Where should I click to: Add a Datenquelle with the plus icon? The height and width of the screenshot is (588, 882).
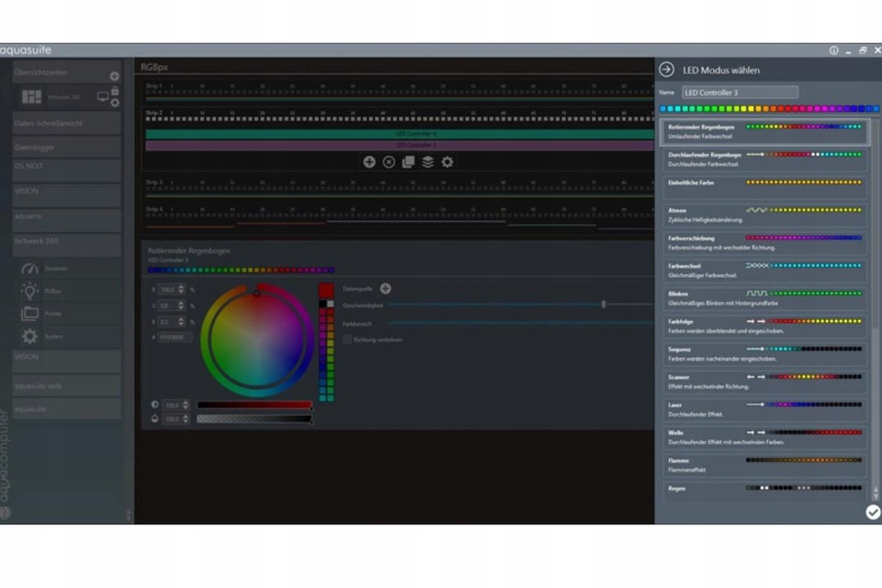(385, 288)
